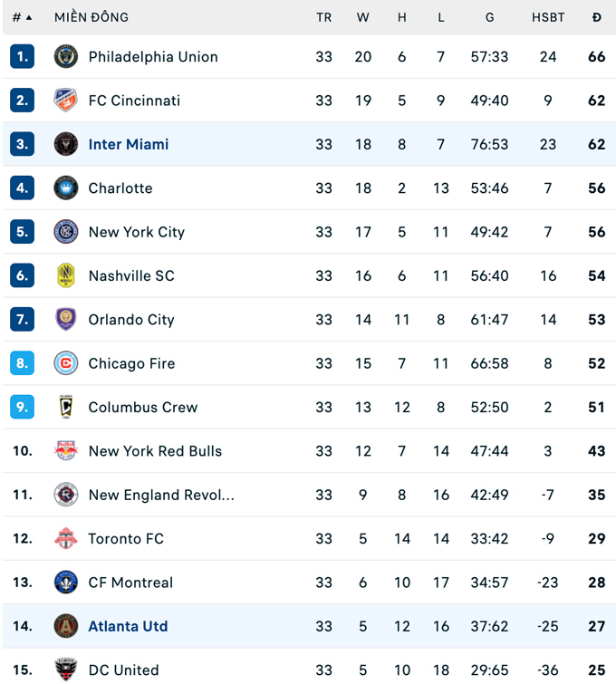This screenshot has width=616, height=684.
Task: Click the Columbus Crew logo
Action: [x=66, y=407]
